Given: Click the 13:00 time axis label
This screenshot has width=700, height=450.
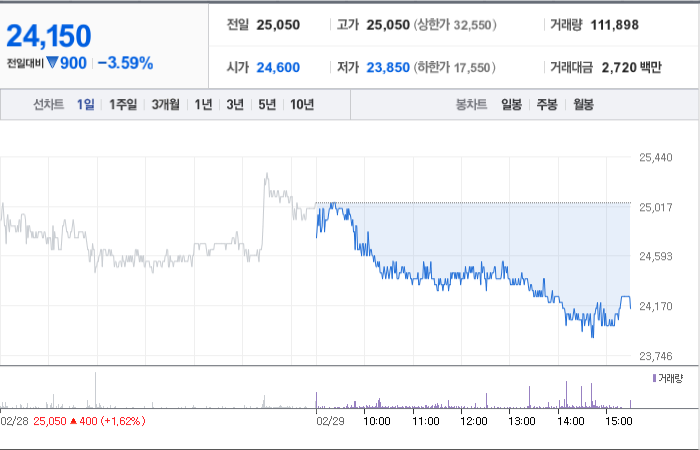Looking at the screenshot, I should click(522, 421).
